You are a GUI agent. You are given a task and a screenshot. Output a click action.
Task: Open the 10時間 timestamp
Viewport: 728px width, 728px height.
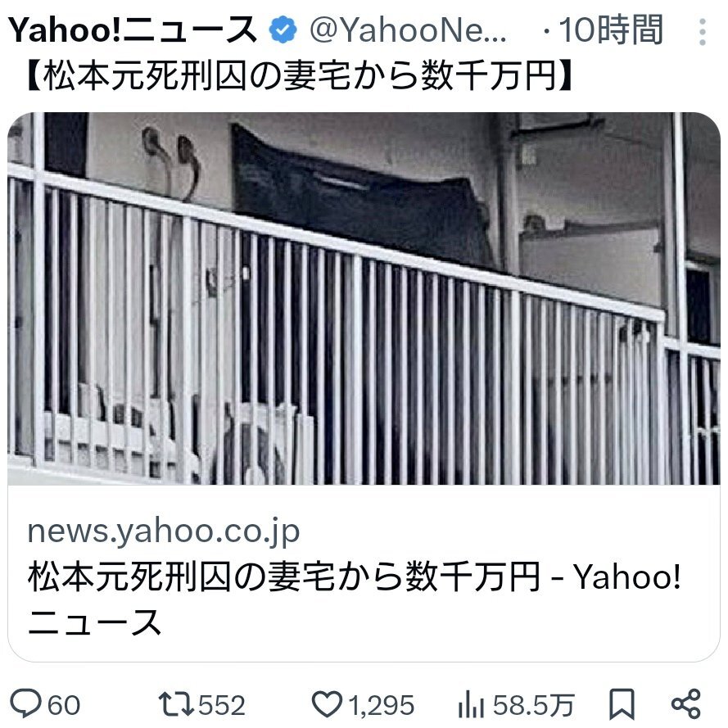[611, 30]
